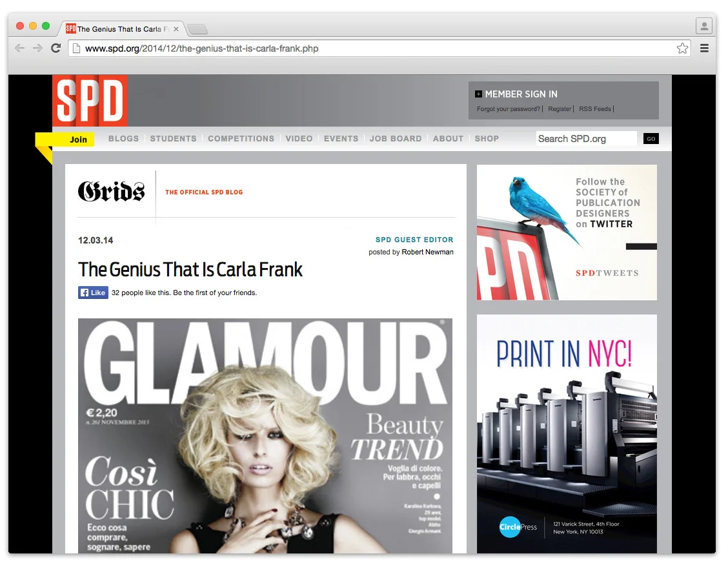
Task: Click the author Robert Newman
Action: 427,252
